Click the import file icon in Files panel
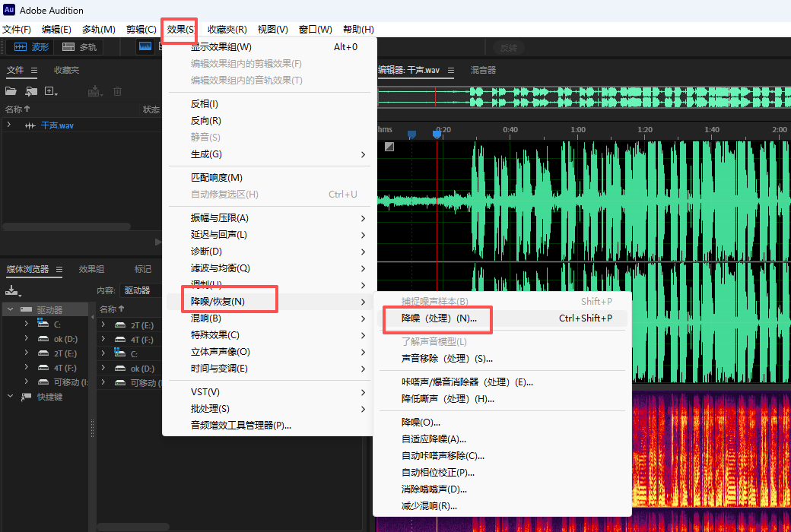 click(30, 91)
